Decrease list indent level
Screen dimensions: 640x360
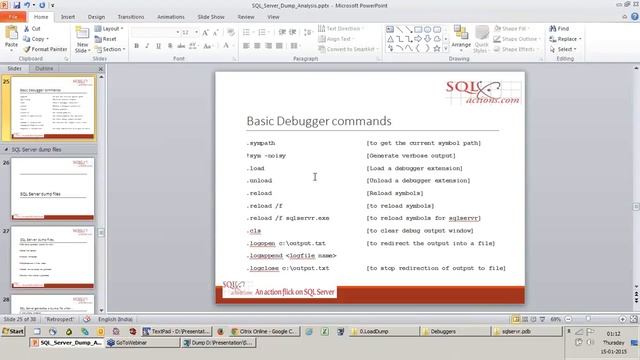(282, 32)
